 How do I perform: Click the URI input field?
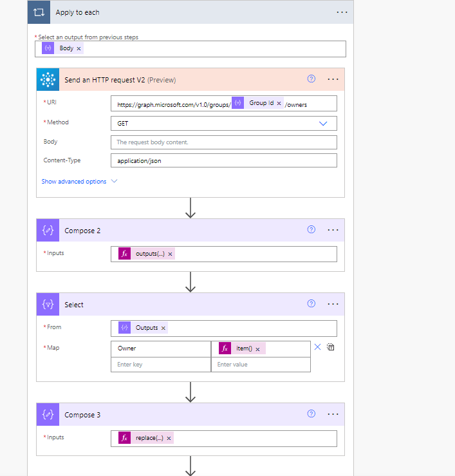click(224, 104)
